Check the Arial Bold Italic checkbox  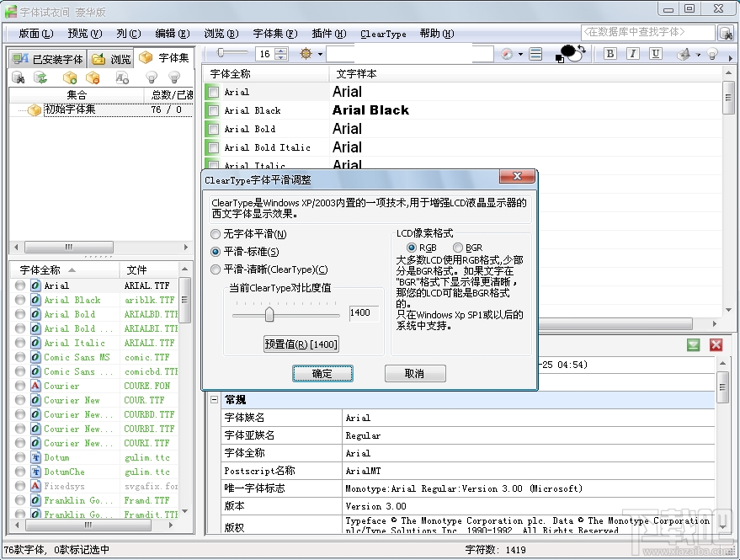(214, 147)
